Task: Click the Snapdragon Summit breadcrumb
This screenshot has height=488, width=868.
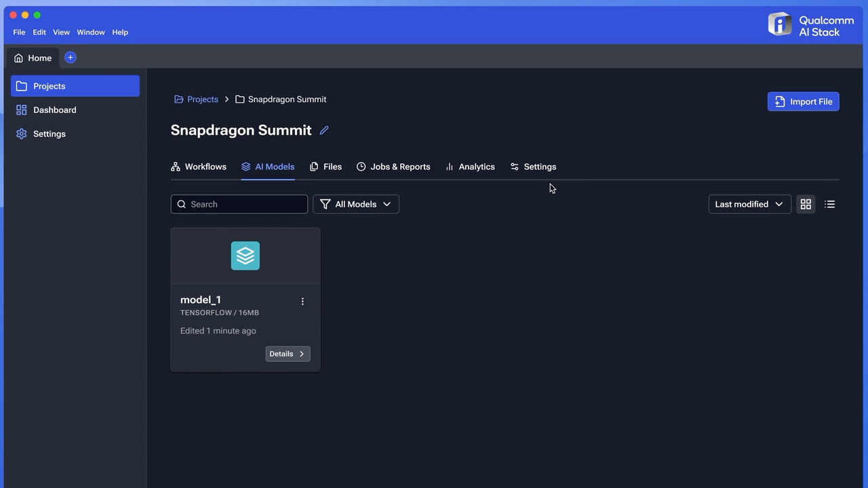Action: pos(281,99)
